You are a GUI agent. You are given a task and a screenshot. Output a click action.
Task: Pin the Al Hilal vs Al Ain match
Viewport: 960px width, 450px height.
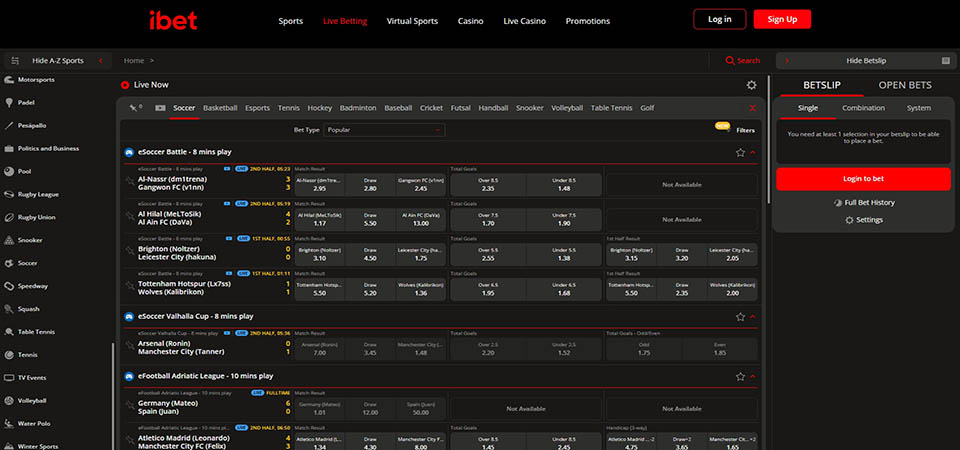point(129,216)
